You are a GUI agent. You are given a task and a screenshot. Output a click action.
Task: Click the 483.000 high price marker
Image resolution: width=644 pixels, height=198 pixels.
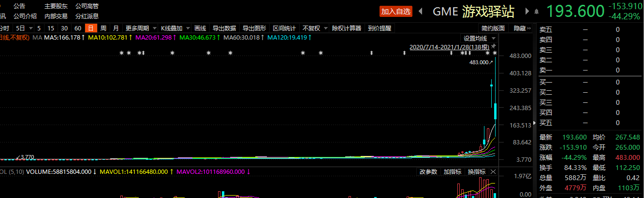(482, 62)
